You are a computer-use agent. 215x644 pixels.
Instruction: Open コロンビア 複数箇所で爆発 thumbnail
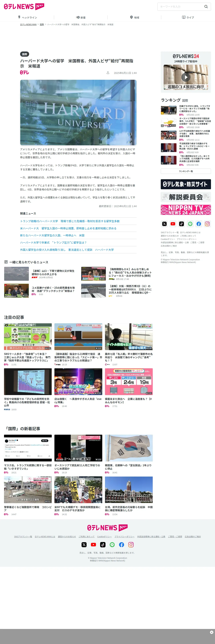point(28,490)
